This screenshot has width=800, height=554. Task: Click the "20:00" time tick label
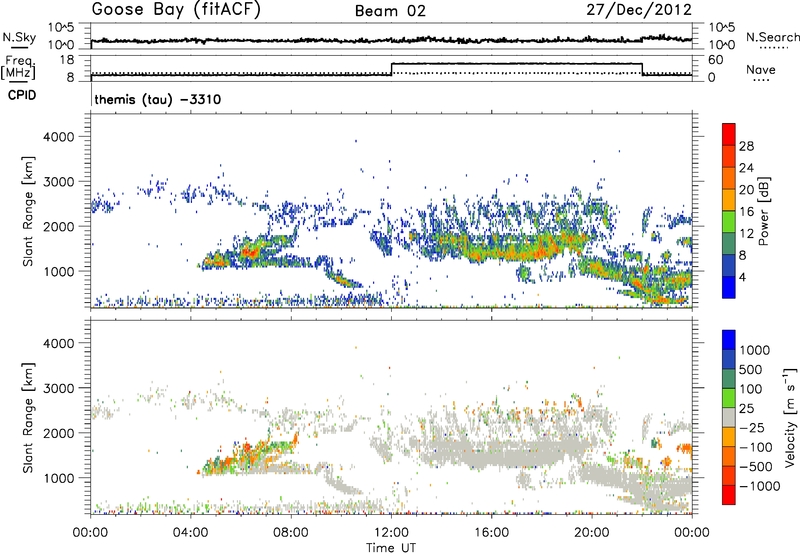(591, 533)
